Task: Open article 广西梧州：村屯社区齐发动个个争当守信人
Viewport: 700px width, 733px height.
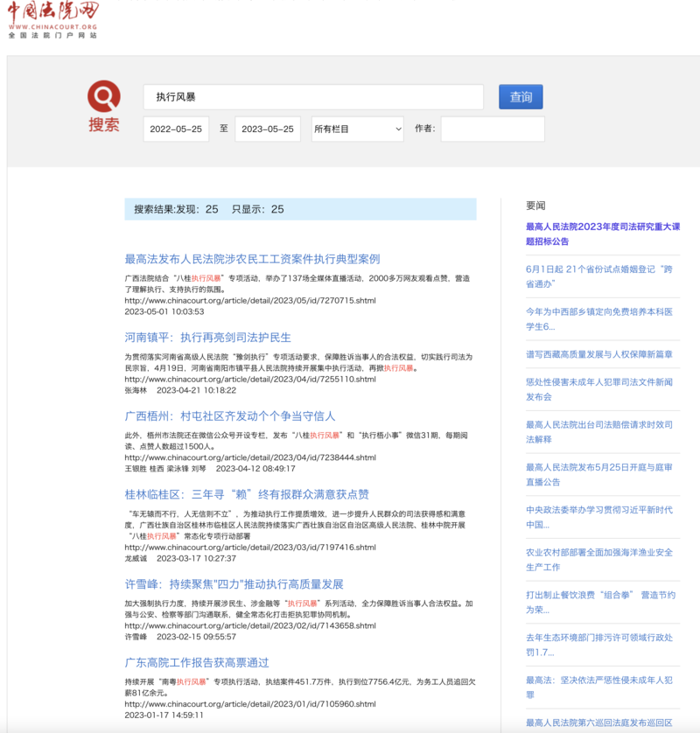Action: 230,416
